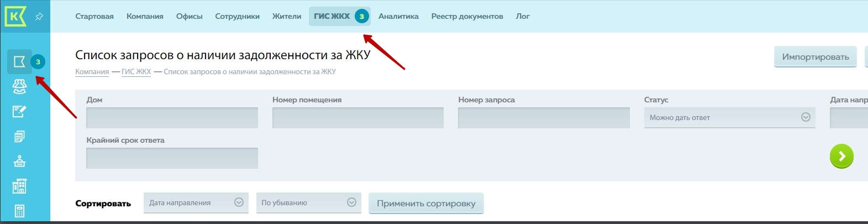Pin the sidebar with pushpin icon

(39, 17)
